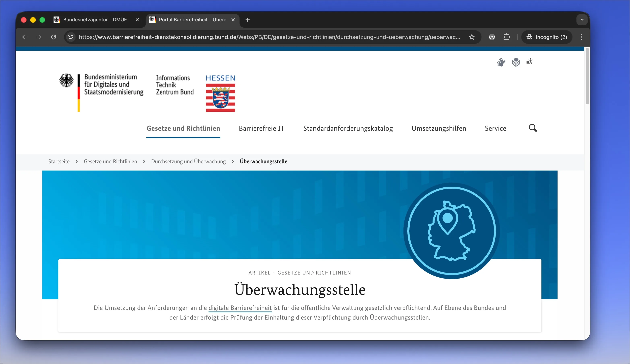630x364 pixels.
Task: Open the accessibility statement icon
Action: pyautogui.click(x=530, y=62)
